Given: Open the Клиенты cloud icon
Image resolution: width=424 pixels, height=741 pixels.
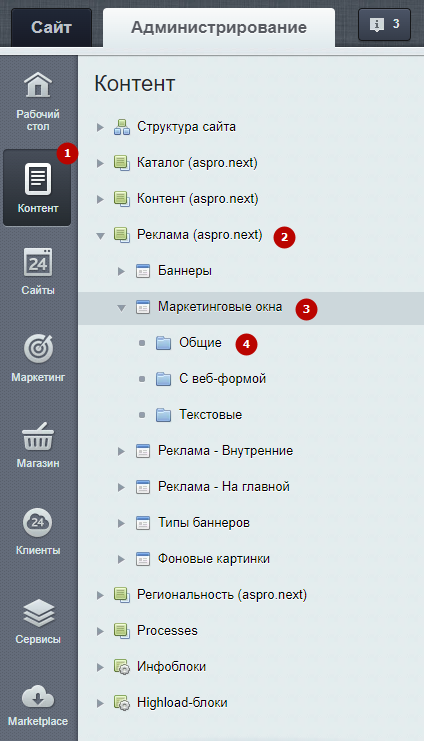Looking at the screenshot, I should point(38,522).
